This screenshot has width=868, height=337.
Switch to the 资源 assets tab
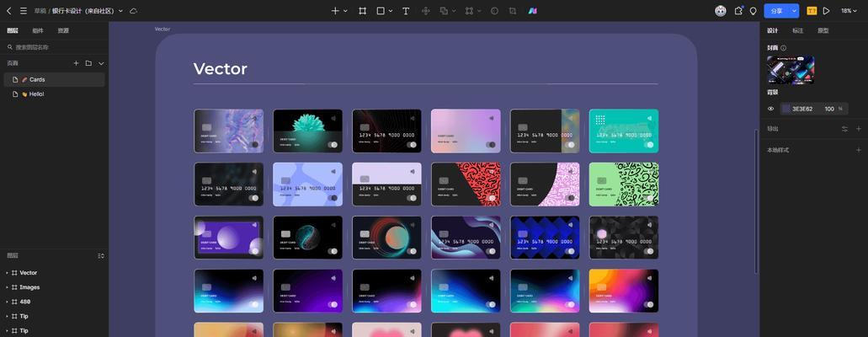63,30
